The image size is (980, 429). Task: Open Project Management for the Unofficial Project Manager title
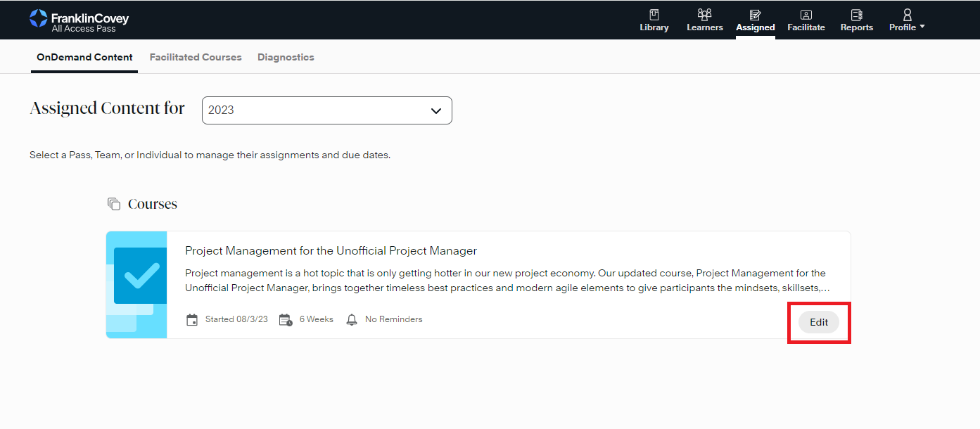click(x=331, y=251)
